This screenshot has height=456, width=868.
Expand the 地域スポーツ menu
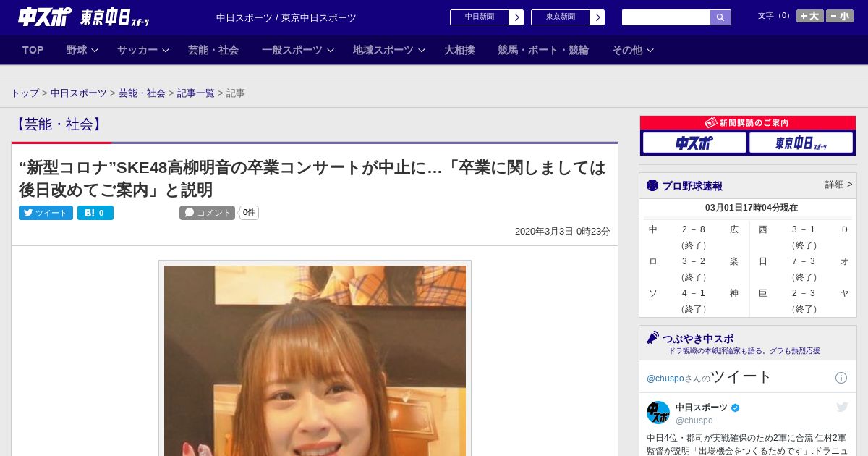[389, 50]
